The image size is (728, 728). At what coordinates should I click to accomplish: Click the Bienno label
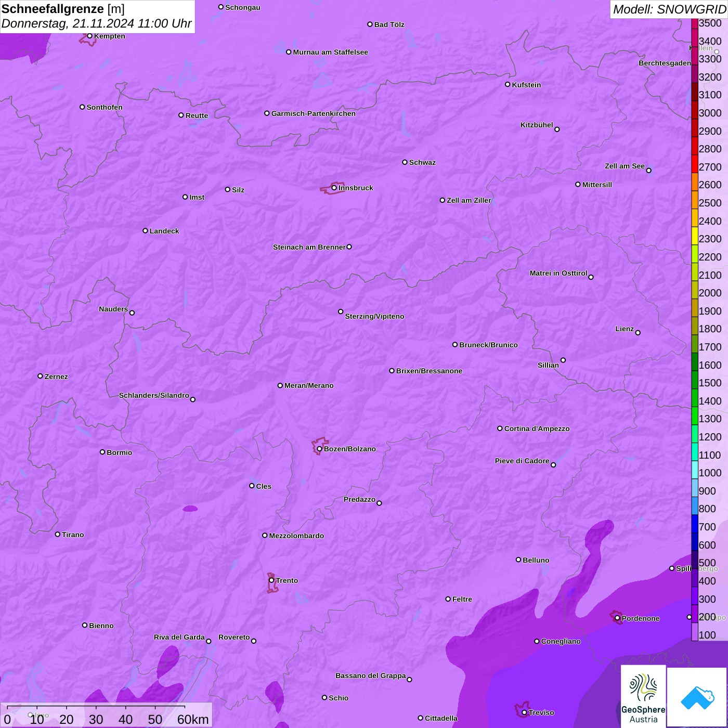coord(101,626)
